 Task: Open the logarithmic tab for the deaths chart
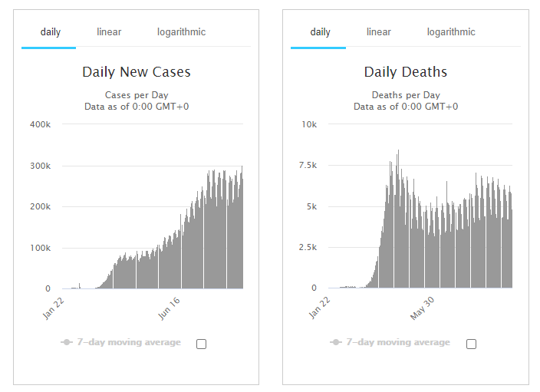point(451,32)
